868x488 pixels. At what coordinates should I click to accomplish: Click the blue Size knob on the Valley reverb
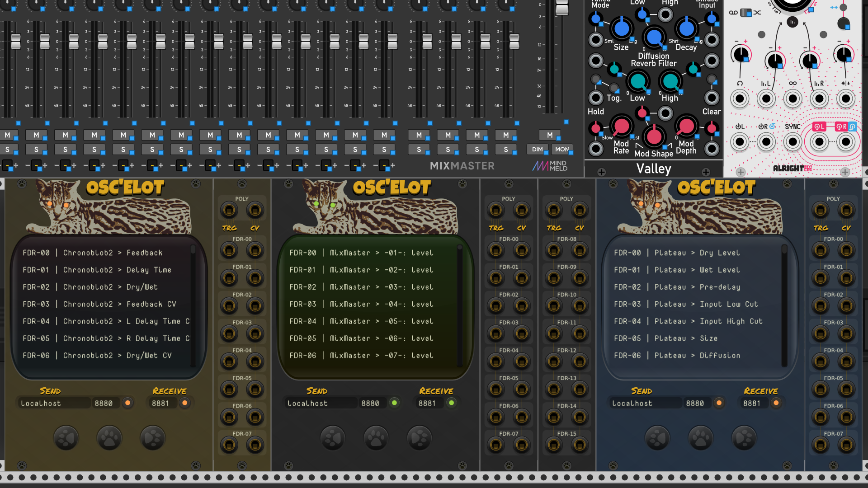(x=622, y=28)
